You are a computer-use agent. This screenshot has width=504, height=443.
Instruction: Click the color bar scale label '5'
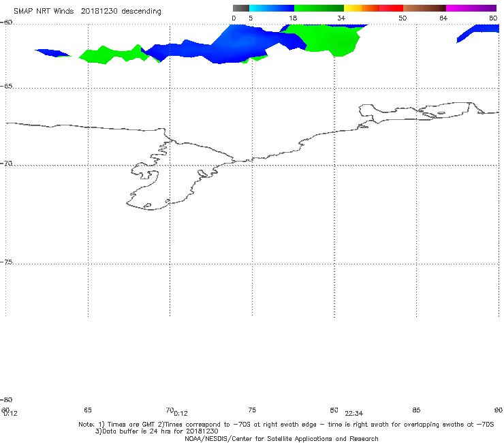click(251, 18)
